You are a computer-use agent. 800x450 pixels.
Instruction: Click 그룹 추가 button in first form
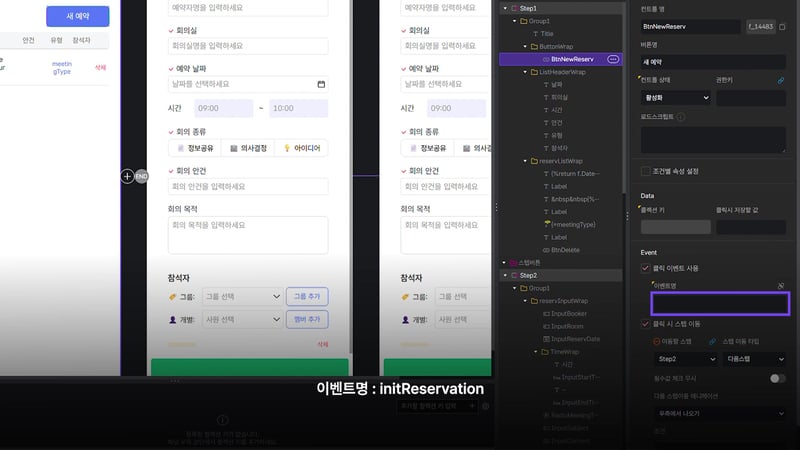pos(307,296)
